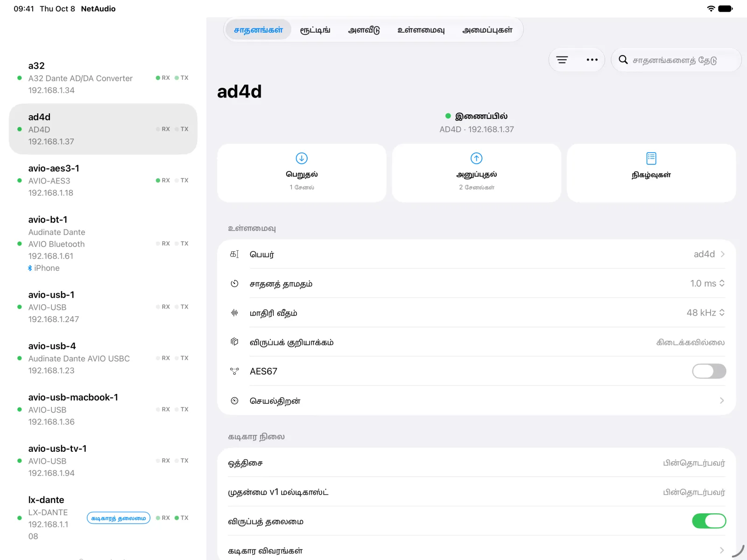Select the avio-aes3-1 device in sidebar
Image resolution: width=747 pixels, height=560 pixels.
(103, 180)
